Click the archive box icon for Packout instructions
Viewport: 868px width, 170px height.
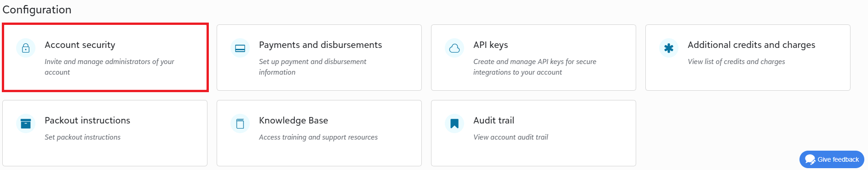tap(26, 123)
